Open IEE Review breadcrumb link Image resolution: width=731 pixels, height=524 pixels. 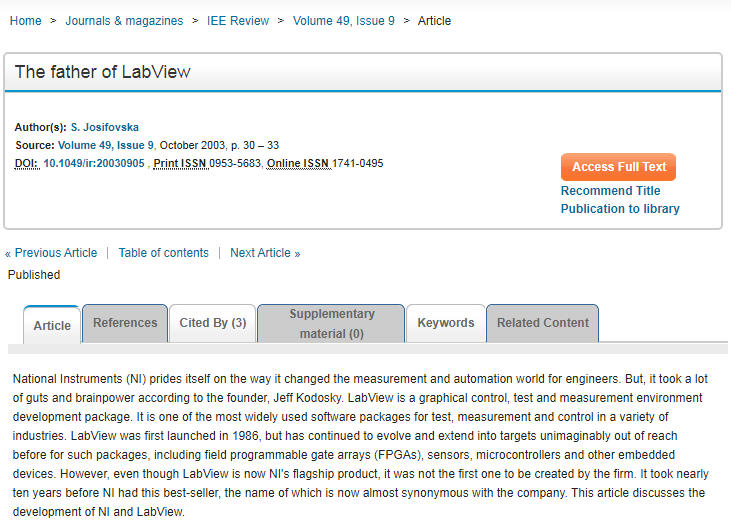pyautogui.click(x=238, y=21)
